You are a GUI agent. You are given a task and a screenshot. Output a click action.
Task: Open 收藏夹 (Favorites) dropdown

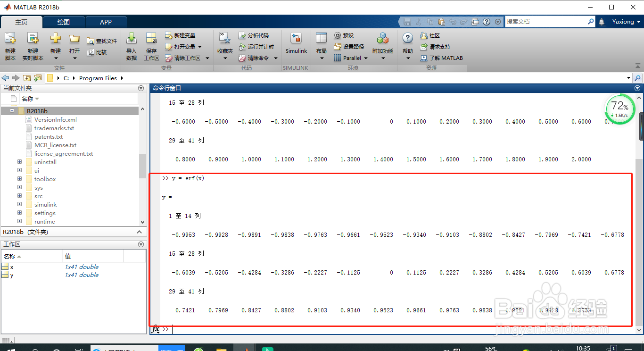(225, 58)
